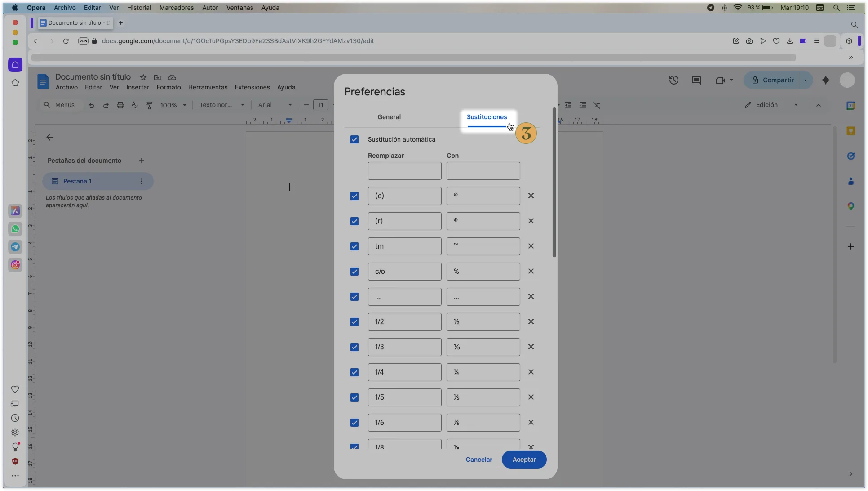This screenshot has height=491, width=868.
Task: Open the Herramientas menu
Action: coord(208,87)
